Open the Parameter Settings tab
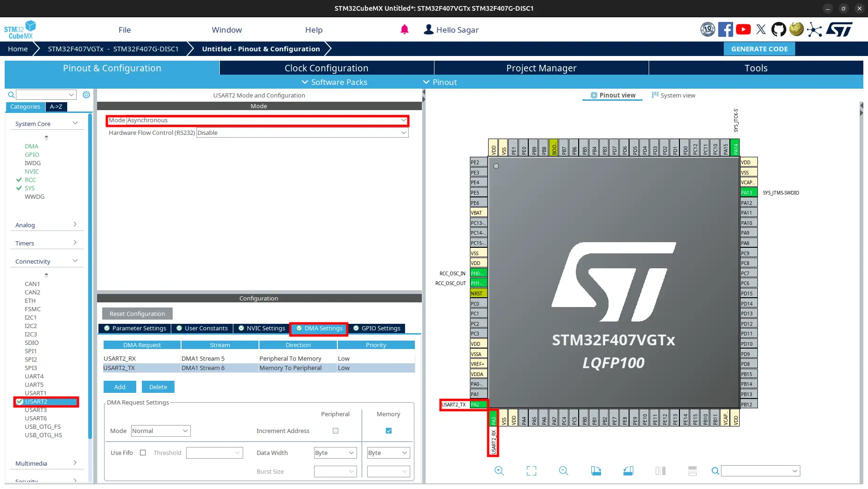The height and width of the screenshot is (489, 868). tap(135, 328)
